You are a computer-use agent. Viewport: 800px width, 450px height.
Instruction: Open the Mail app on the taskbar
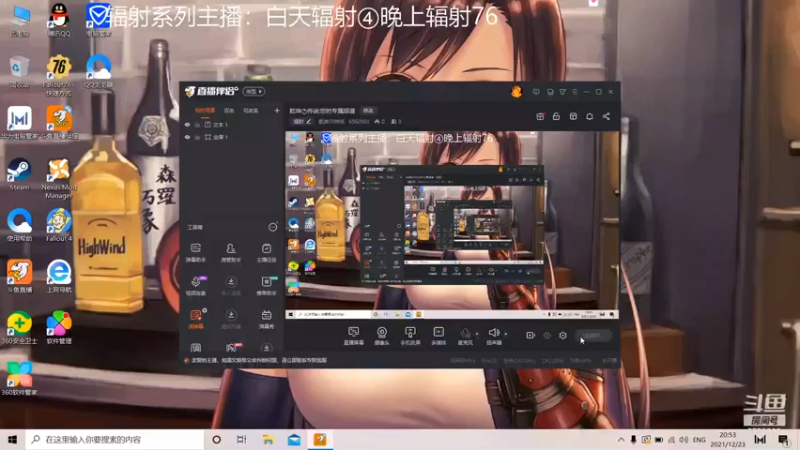pos(294,440)
